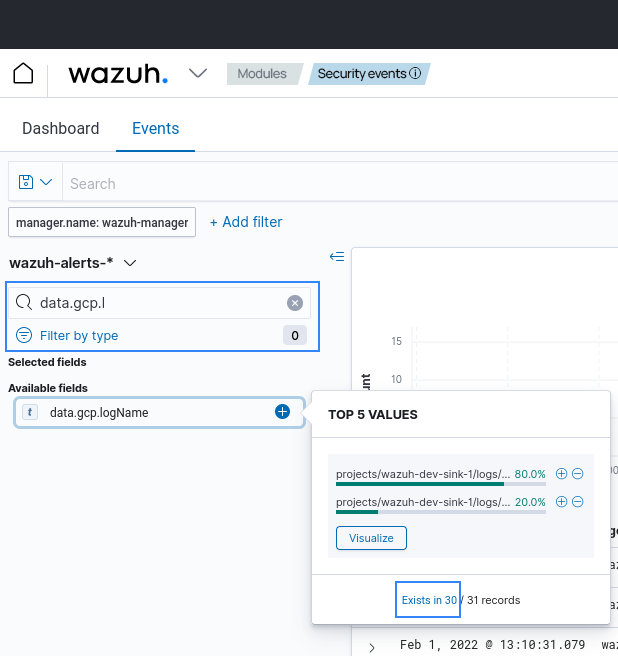The image size is (618, 656).
Task: Open the saved queries disk menu
Action: pyautogui.click(x=35, y=182)
